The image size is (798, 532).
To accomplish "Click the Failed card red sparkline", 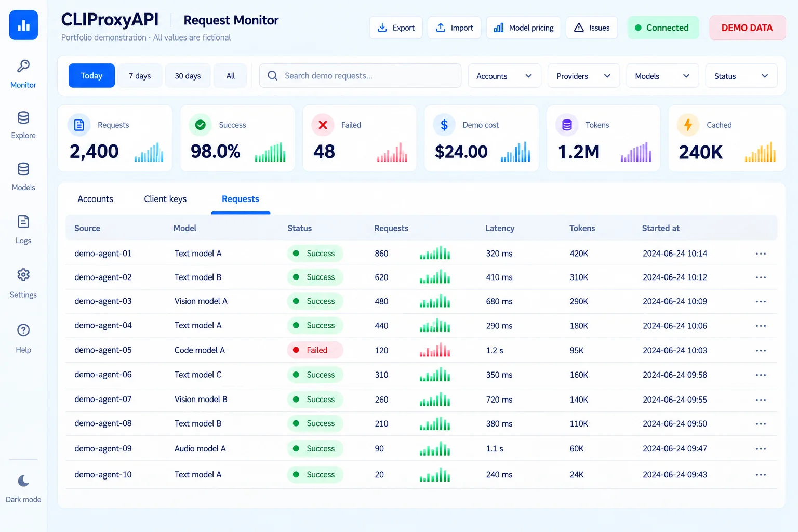I will coord(392,152).
